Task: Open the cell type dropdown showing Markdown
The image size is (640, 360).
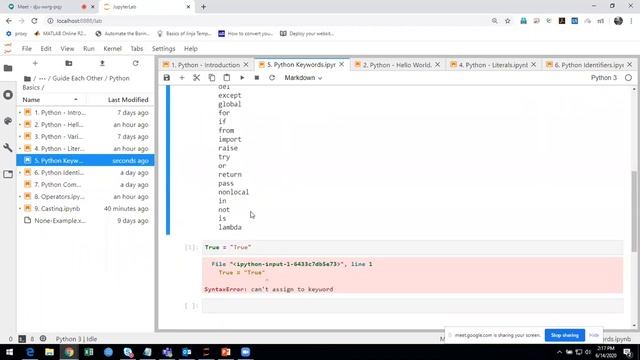Action: [x=303, y=78]
